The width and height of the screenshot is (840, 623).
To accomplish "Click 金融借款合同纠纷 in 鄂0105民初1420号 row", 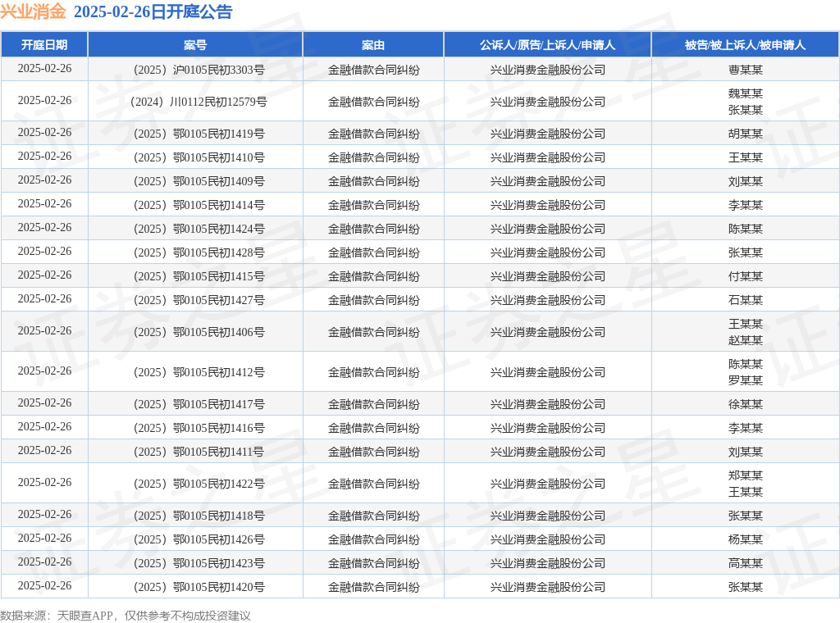I will click(373, 587).
